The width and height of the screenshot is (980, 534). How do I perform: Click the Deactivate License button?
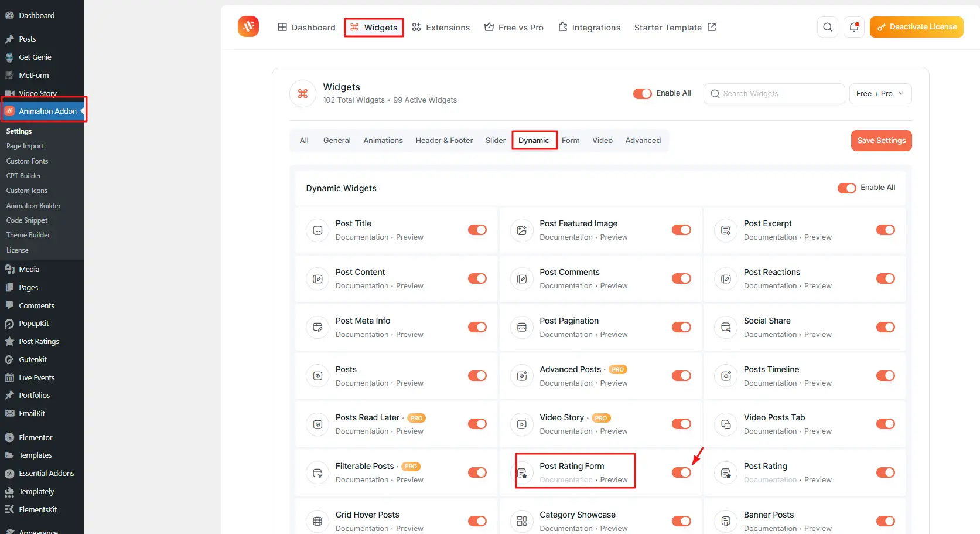[916, 27]
